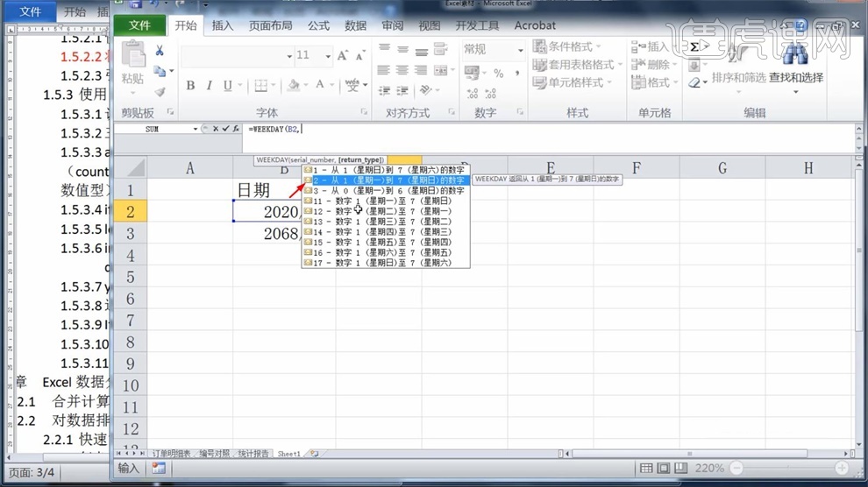Select option 11 - 数字 1 (星期一)至 7 (星期日)
This screenshot has height=487, width=868.
386,201
